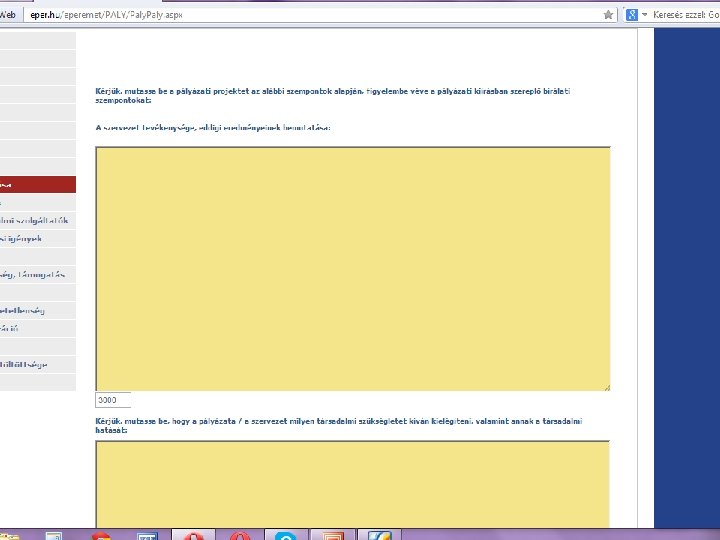Select the red highlighted sidebar menu item
The width and height of the screenshot is (720, 540).
click(x=38, y=185)
